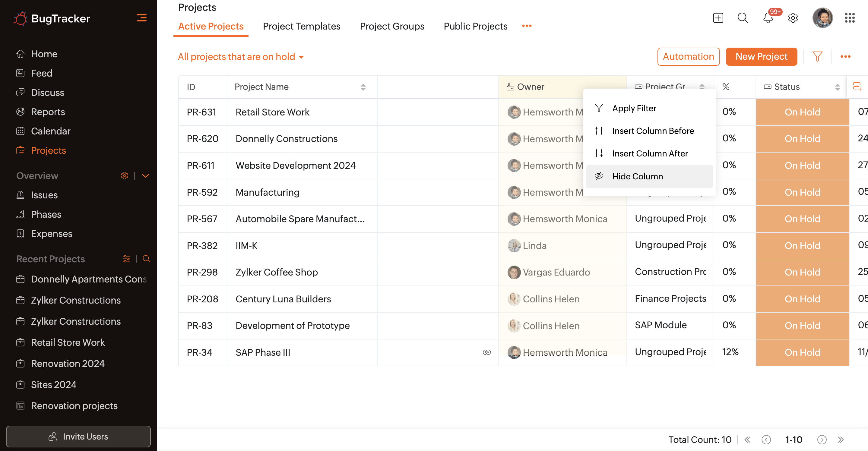868x451 pixels.
Task: Switch to the Project Templates tab
Action: pos(301,26)
